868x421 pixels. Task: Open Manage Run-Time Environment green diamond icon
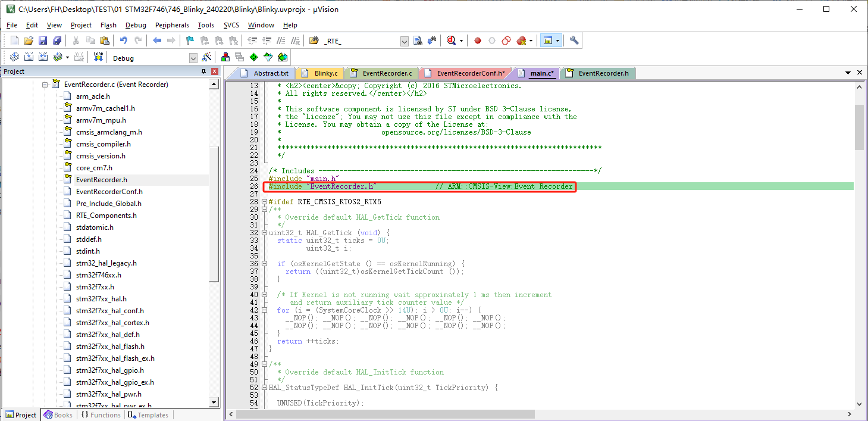254,57
